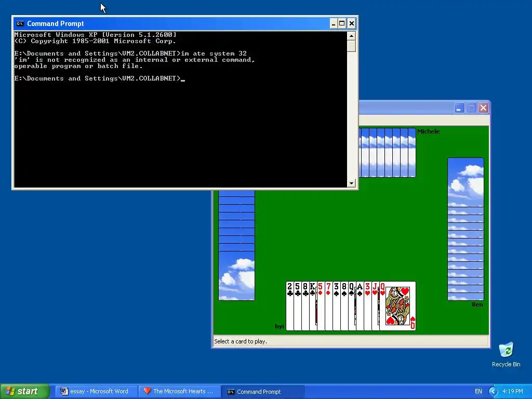Click the Command Prompt console input line
This screenshot has width=532, height=399.
[x=99, y=78]
